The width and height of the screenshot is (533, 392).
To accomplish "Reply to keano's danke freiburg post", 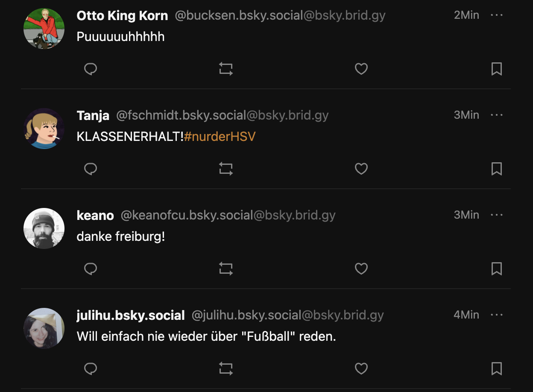I will 91,269.
